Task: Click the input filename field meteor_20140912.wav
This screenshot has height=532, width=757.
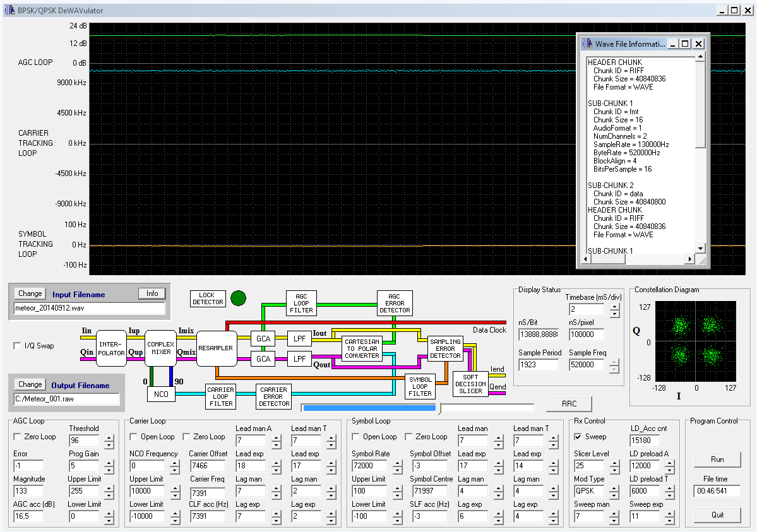Action: point(89,308)
